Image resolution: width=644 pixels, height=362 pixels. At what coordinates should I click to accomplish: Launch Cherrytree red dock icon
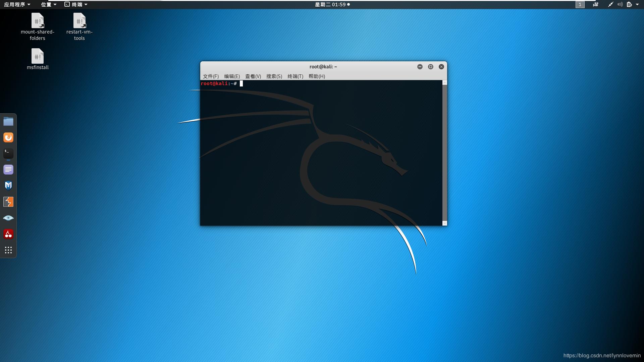tap(8, 234)
